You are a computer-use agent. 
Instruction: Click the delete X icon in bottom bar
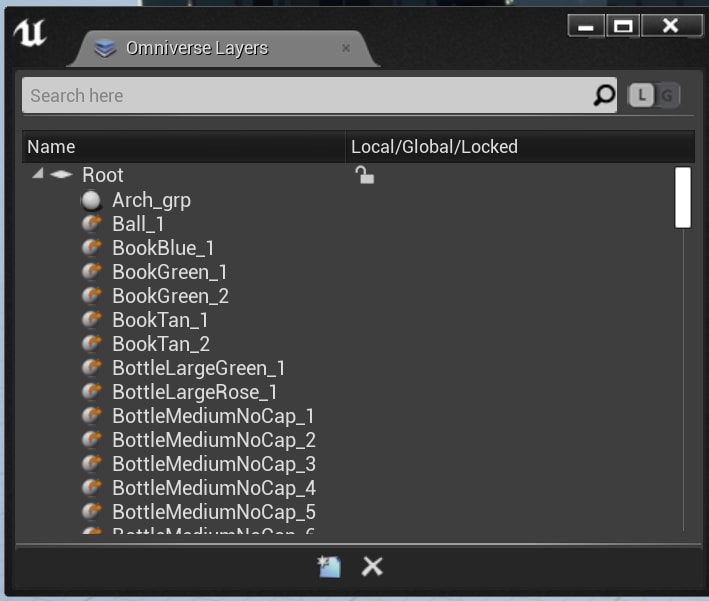pos(372,566)
